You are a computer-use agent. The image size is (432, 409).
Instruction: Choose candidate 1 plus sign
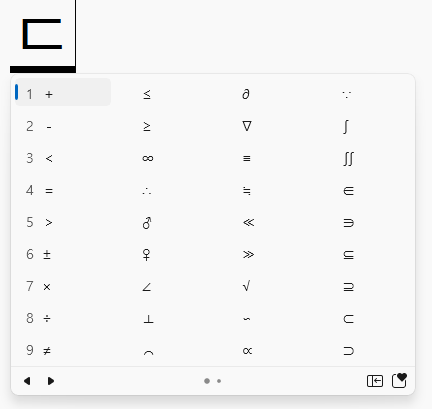(63, 94)
